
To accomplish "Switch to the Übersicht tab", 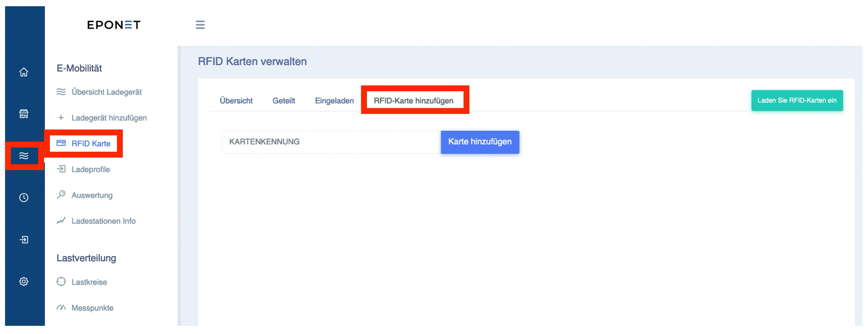I will click(236, 101).
